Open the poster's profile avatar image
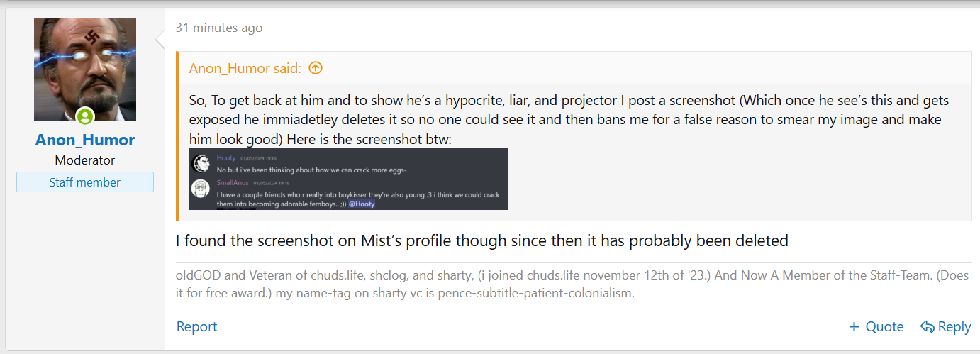 85,70
